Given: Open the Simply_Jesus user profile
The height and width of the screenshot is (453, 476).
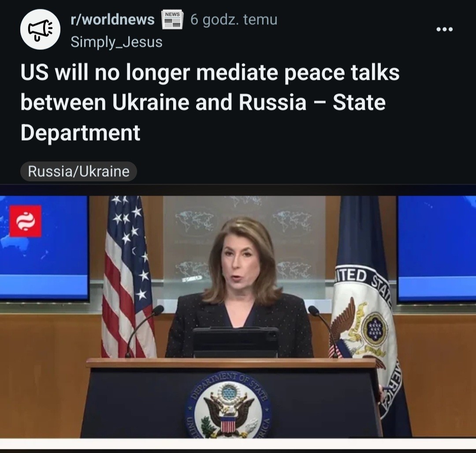Looking at the screenshot, I should tap(116, 42).
